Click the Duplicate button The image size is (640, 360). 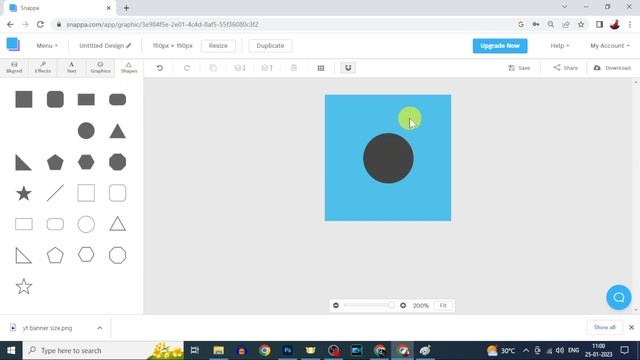point(270,46)
